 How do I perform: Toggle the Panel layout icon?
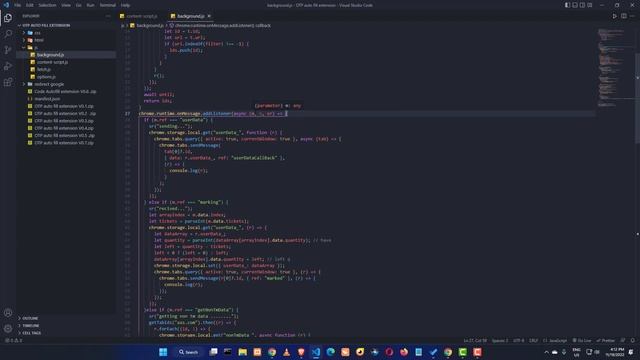click(575, 5)
